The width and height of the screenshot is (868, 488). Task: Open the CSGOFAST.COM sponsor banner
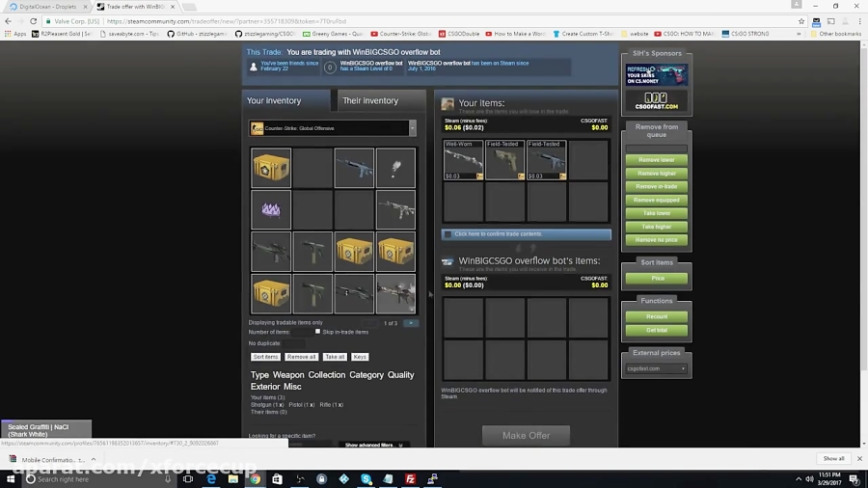click(x=657, y=100)
